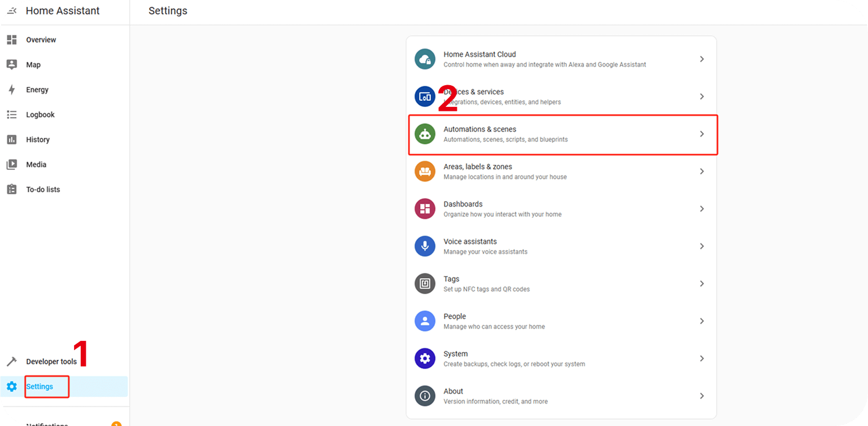868x426 pixels.
Task: Click the Settings gear icon in sidebar
Action: click(12, 386)
